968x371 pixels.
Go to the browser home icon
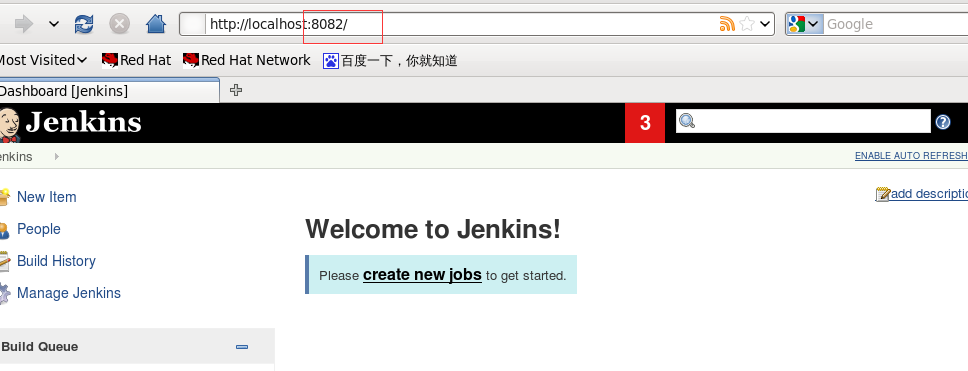pos(156,24)
